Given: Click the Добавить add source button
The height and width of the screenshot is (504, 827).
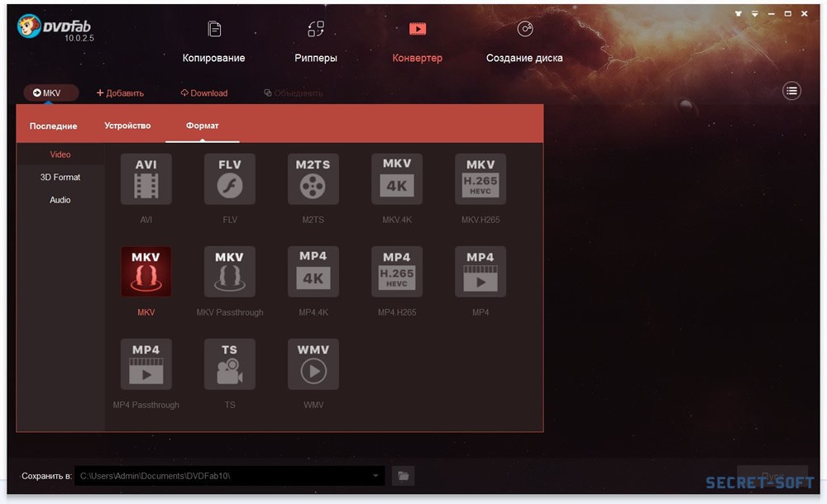Looking at the screenshot, I should pyautogui.click(x=120, y=93).
